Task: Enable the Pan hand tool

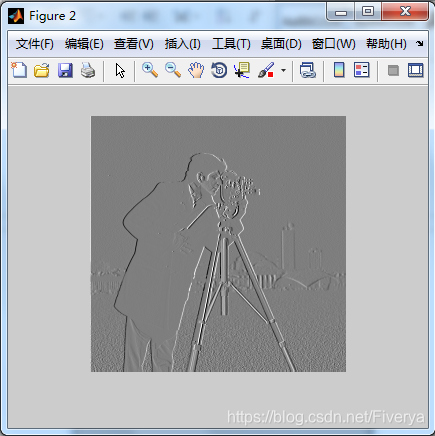Action: [x=196, y=70]
